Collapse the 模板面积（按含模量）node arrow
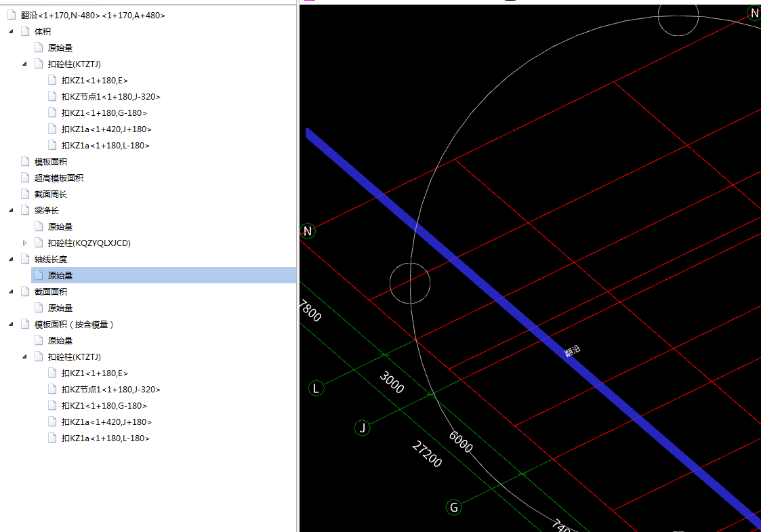The height and width of the screenshot is (532, 761). (x=11, y=324)
